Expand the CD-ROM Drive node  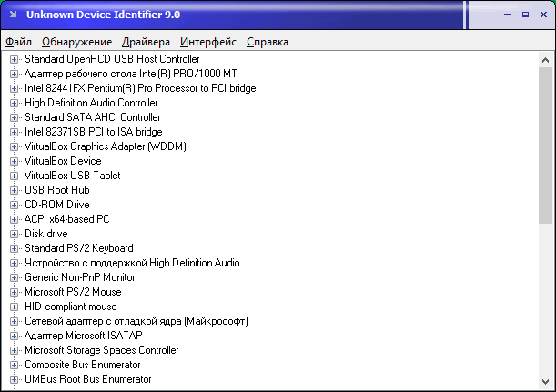click(14, 205)
